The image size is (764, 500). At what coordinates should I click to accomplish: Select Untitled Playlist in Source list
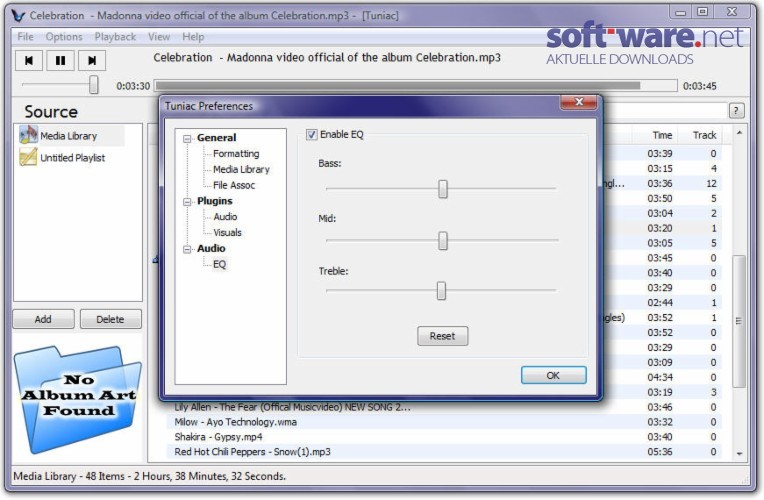click(x=72, y=158)
